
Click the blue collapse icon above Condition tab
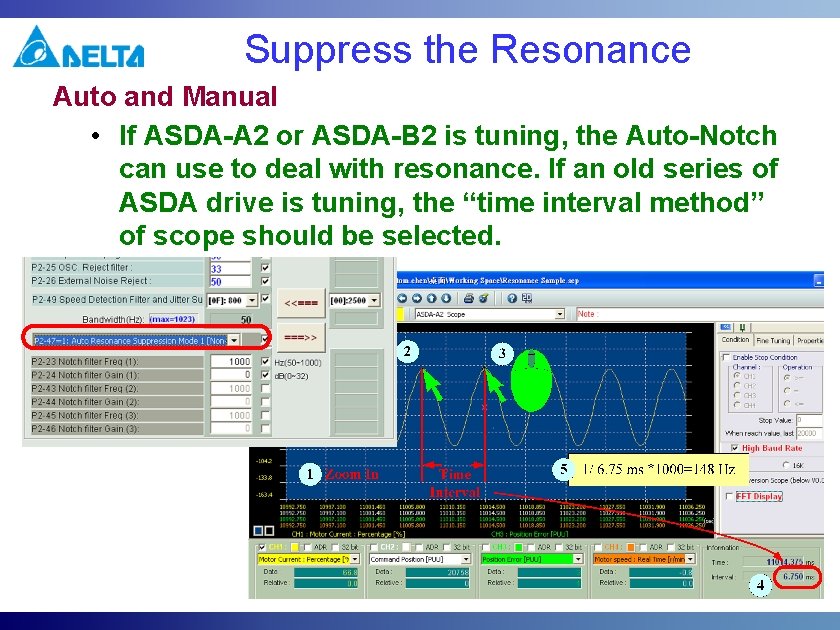726,327
